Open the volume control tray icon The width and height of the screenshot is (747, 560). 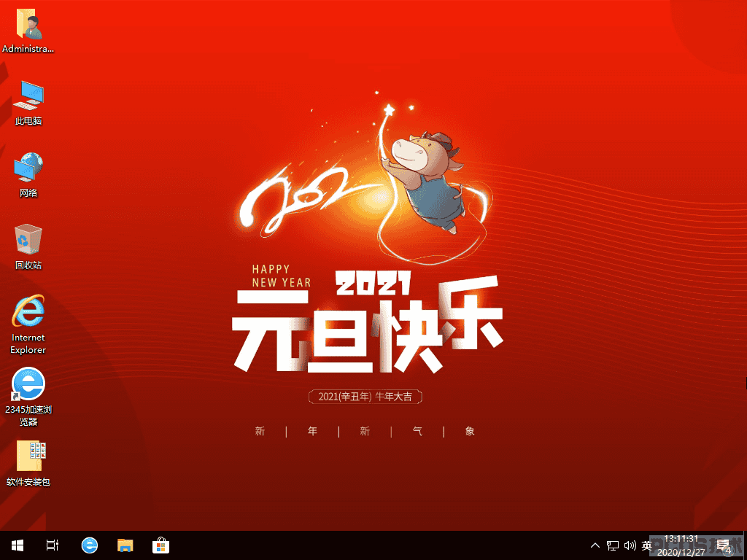click(x=630, y=545)
